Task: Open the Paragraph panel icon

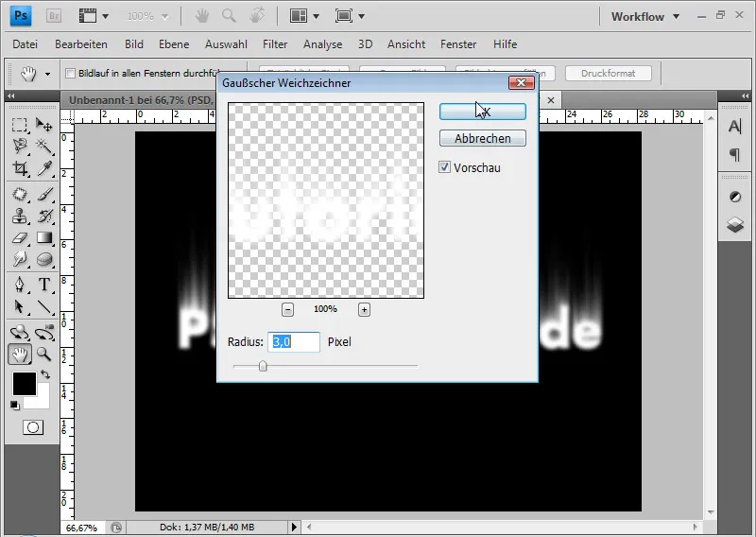Action: click(x=735, y=155)
